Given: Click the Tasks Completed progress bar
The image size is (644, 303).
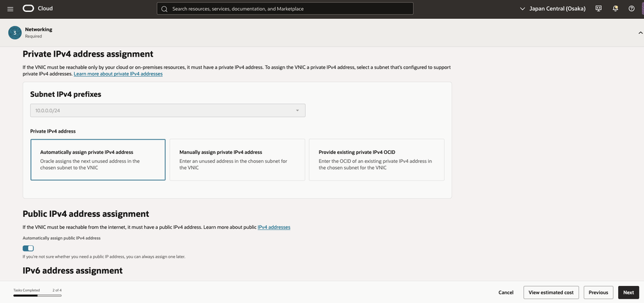Looking at the screenshot, I should [x=37, y=295].
